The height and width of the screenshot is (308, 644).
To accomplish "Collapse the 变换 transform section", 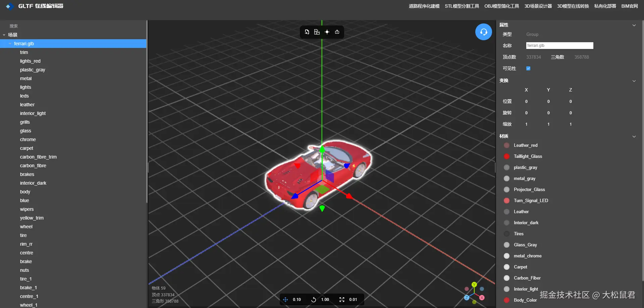I will point(634,81).
